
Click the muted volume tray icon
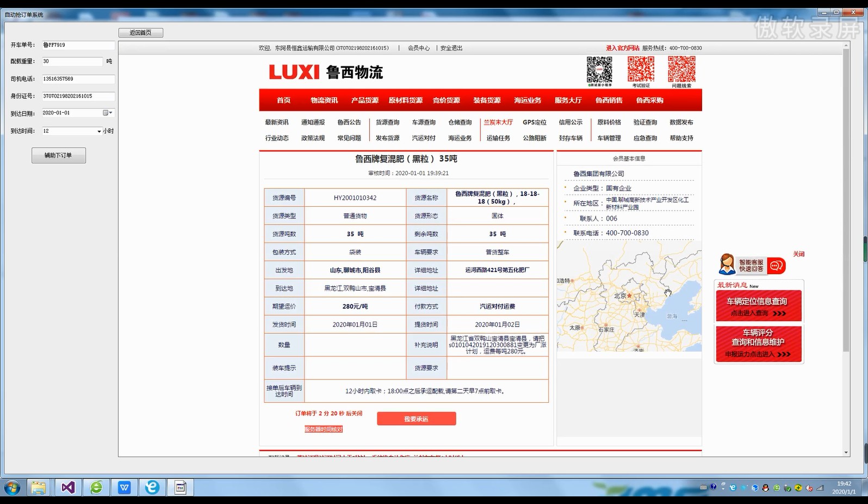(x=809, y=488)
